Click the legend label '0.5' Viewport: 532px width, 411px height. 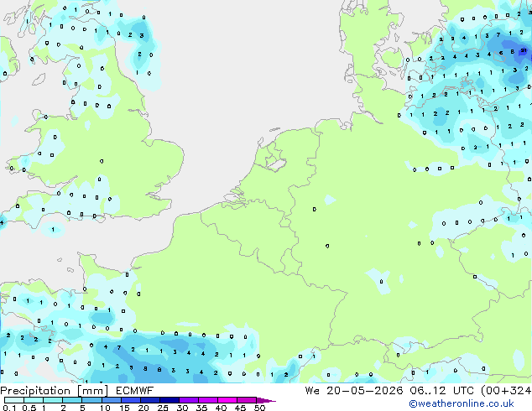pyautogui.click(x=29, y=408)
